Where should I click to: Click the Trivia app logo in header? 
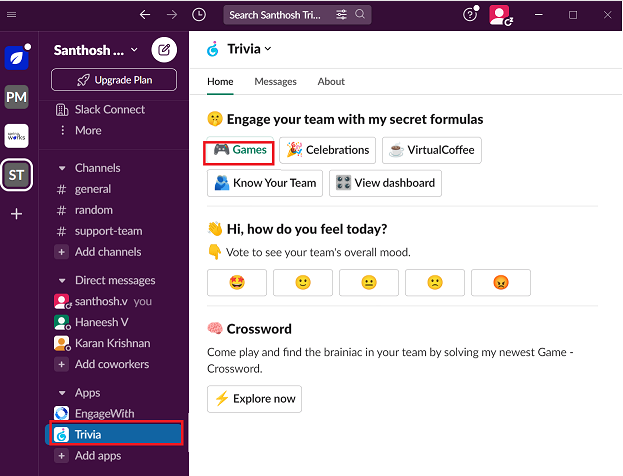click(x=213, y=49)
